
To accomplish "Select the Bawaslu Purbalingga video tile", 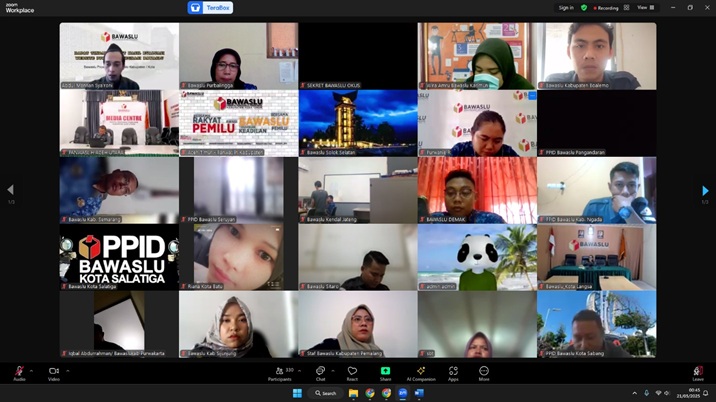I will tap(238, 56).
